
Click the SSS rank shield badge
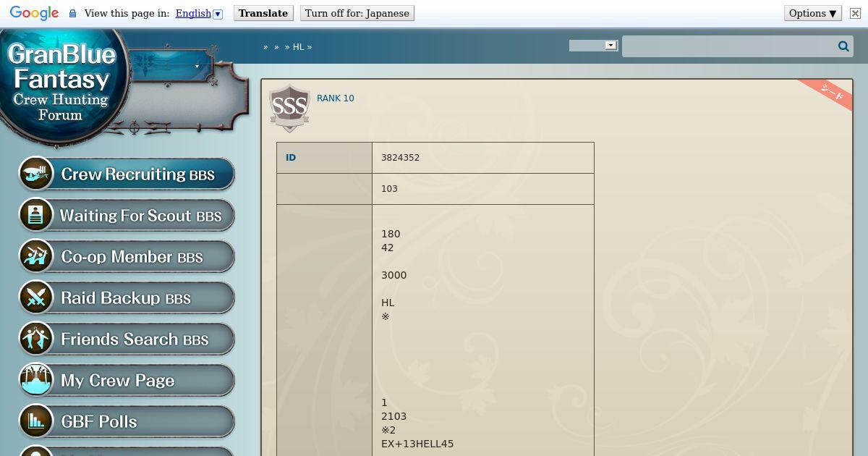pos(289,109)
